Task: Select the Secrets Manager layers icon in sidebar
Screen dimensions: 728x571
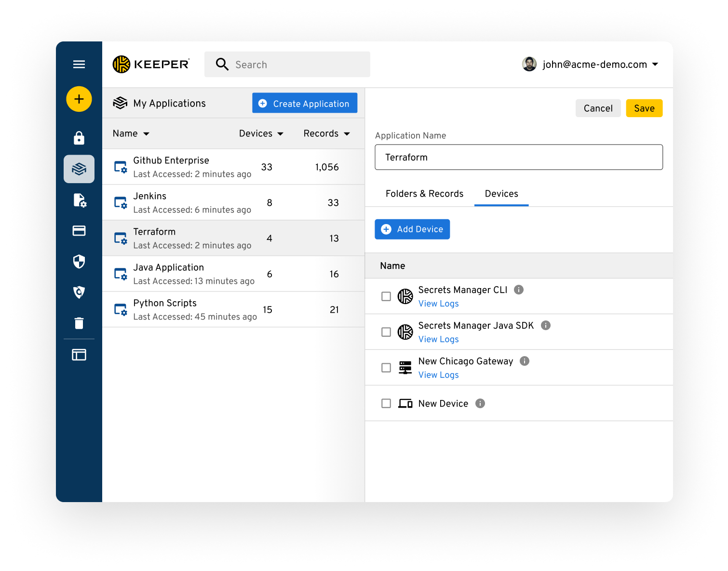Action: click(79, 169)
